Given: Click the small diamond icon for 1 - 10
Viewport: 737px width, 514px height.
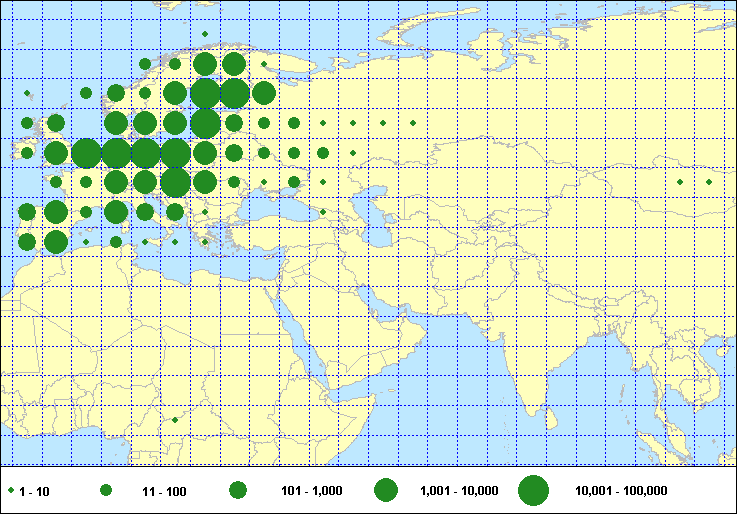Looking at the screenshot, I should click(x=10, y=491).
